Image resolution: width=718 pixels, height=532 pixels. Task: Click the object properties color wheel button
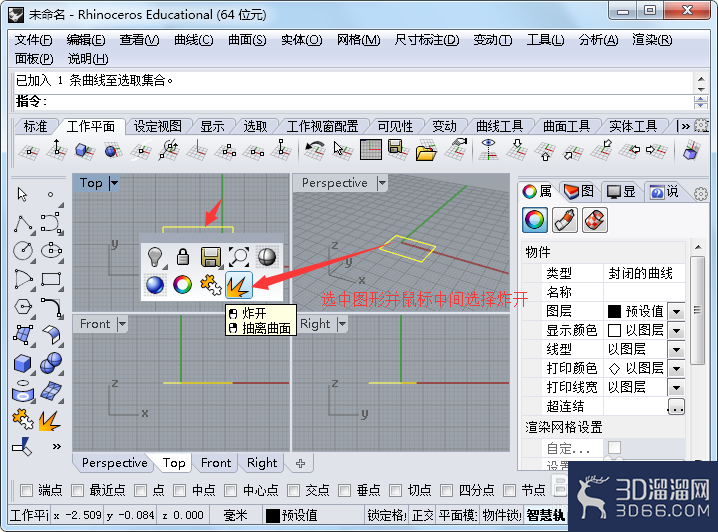tap(534, 220)
